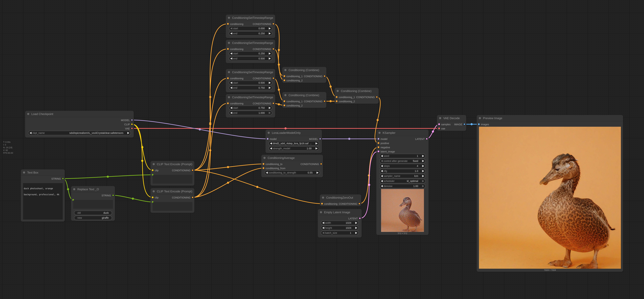Collapse the Load Checkpoint node via its dot

point(28,114)
